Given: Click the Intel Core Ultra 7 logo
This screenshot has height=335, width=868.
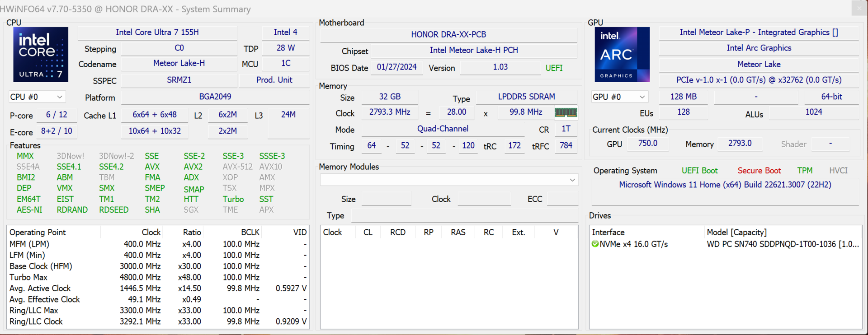Looking at the screenshot, I should (41, 55).
